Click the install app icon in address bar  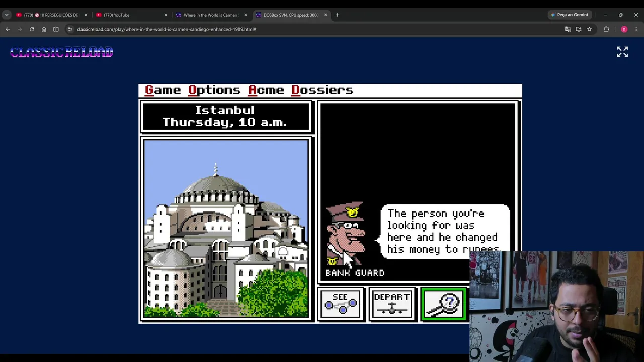pyautogui.click(x=578, y=29)
